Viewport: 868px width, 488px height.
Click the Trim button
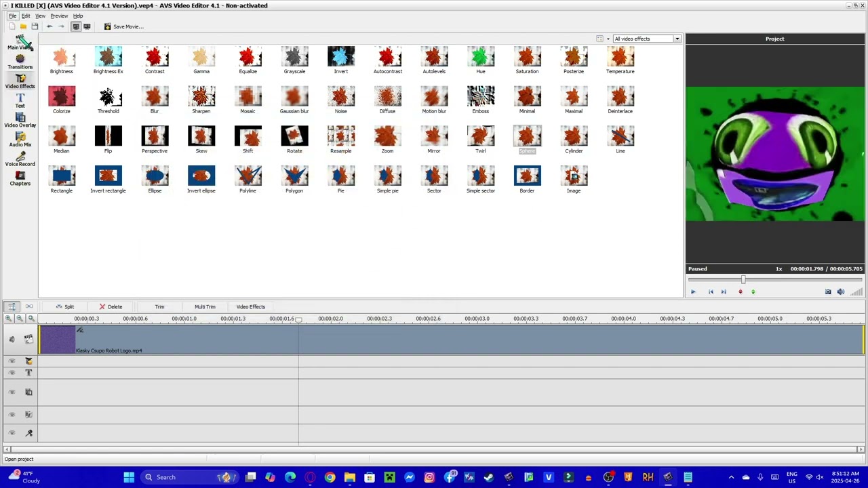coord(159,306)
